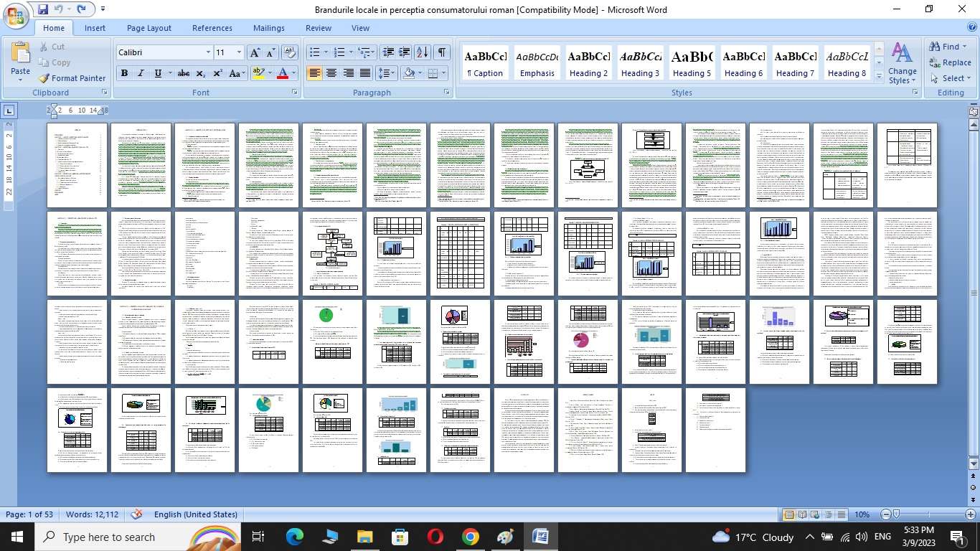The image size is (980, 551).
Task: Toggle Italic text formatting
Action: [141, 73]
